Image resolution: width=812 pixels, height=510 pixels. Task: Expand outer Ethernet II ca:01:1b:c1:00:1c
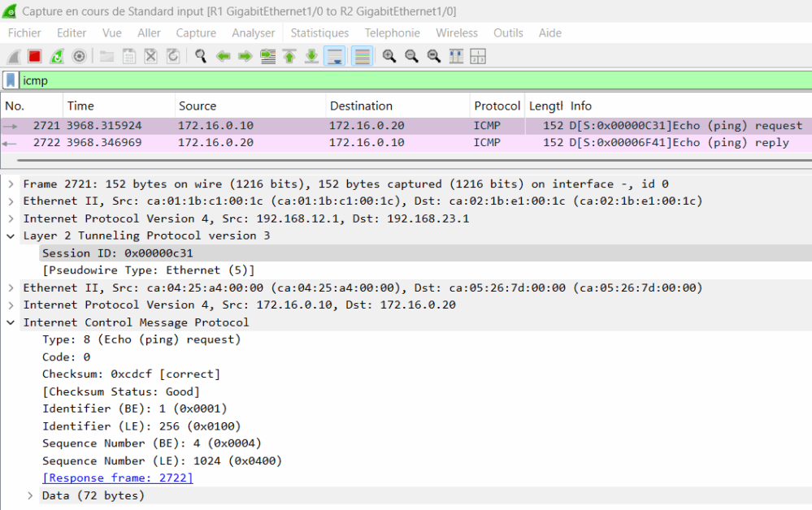pyautogui.click(x=11, y=201)
